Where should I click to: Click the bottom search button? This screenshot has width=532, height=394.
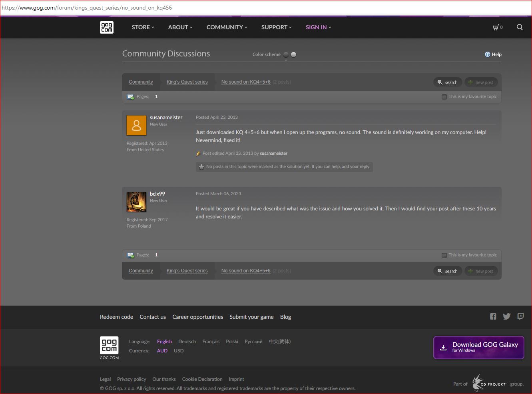pyautogui.click(x=448, y=271)
